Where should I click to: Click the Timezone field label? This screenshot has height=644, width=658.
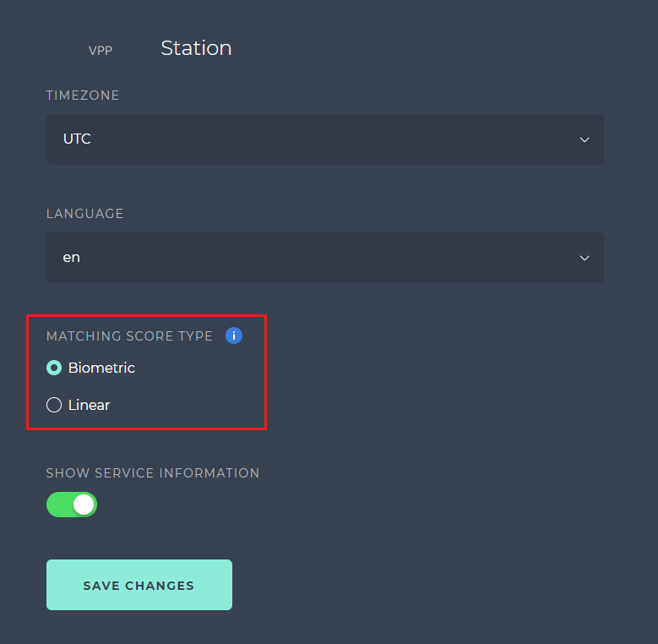point(83,96)
